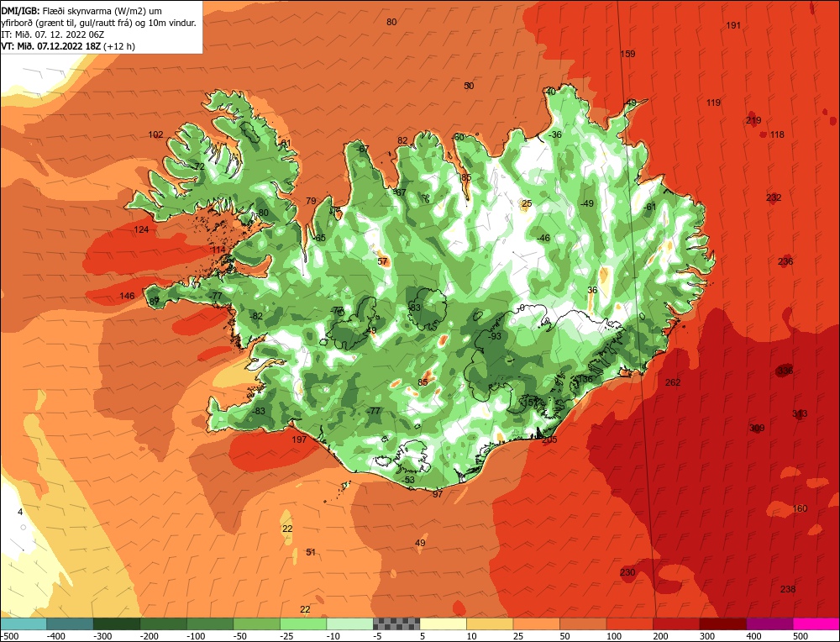Screen dimensions: 840x642
Task: Click the map value '160' in the southeast sea
Action: click(x=800, y=508)
